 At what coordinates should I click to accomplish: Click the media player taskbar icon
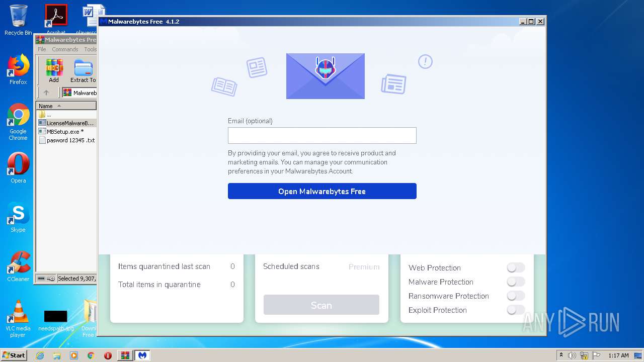click(x=74, y=355)
